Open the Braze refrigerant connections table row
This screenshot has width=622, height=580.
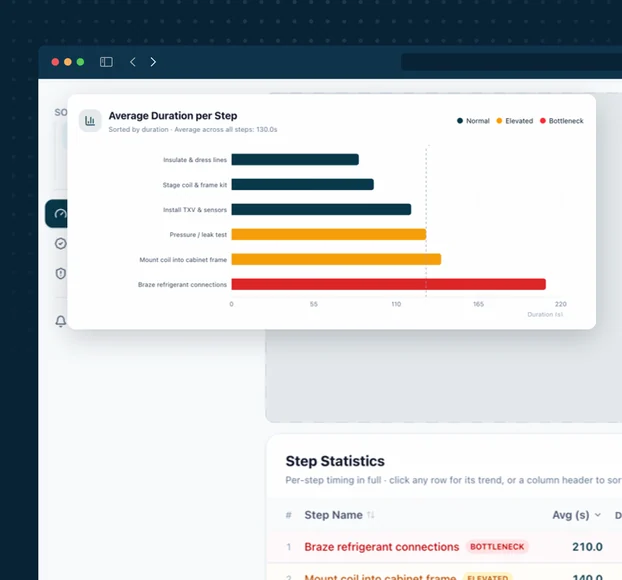[x=444, y=547]
